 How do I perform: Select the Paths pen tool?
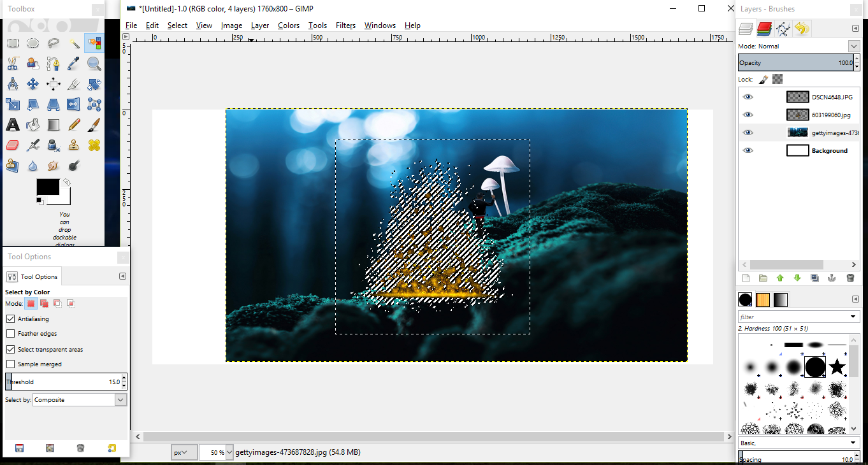[54, 64]
